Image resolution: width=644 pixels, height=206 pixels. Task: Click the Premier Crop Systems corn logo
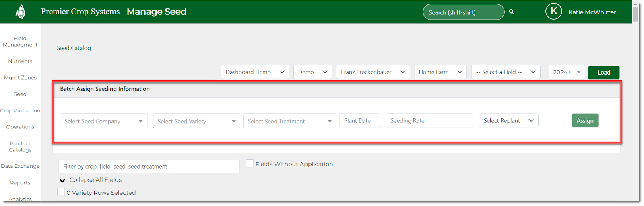pos(20,12)
